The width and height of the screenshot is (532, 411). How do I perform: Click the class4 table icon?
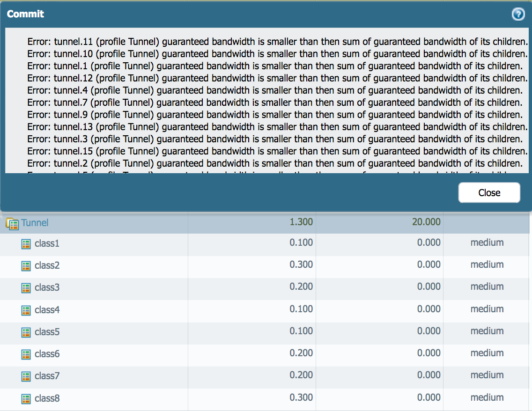[x=26, y=310]
